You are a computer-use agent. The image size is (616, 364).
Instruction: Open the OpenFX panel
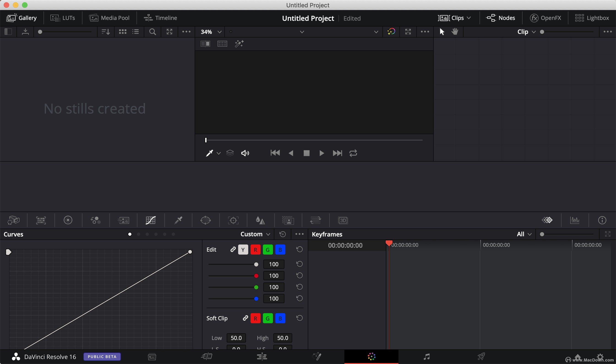point(545,18)
